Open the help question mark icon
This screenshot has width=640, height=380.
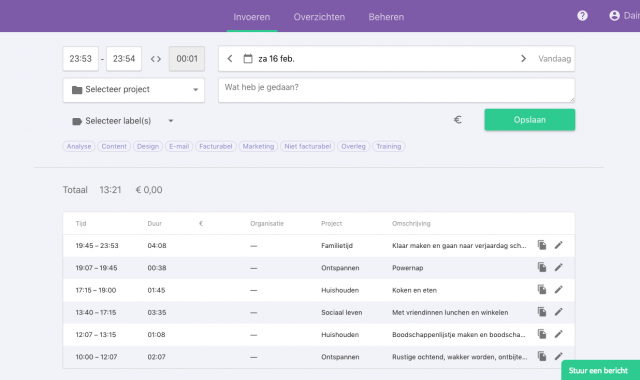582,16
